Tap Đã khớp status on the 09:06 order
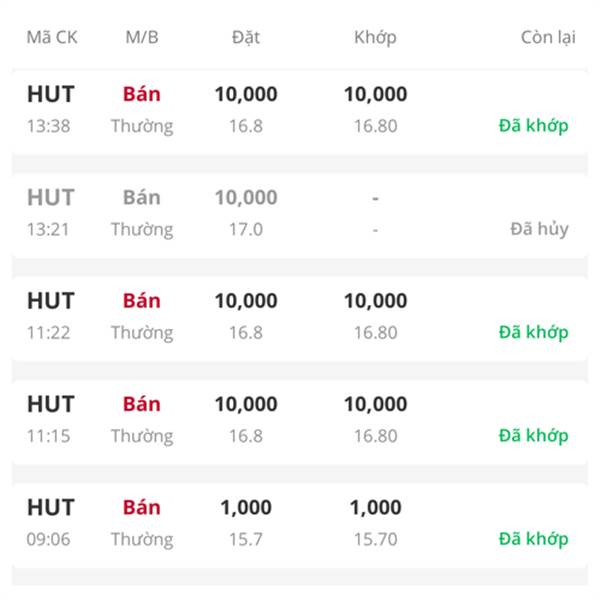 click(533, 539)
